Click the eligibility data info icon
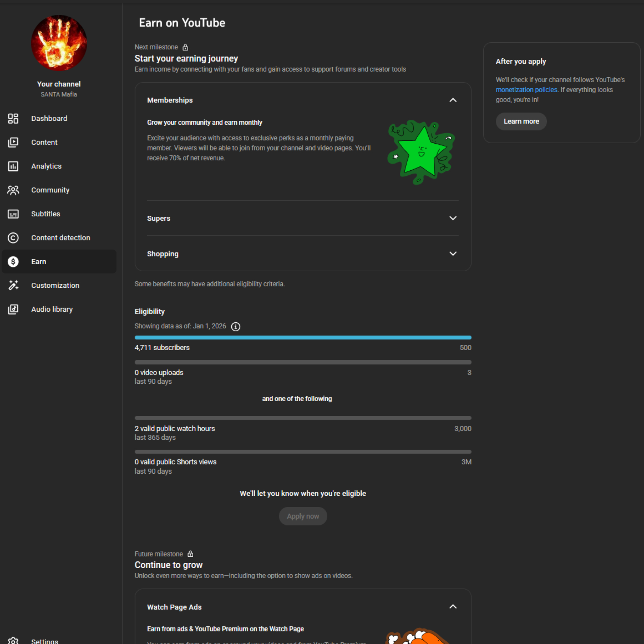 (235, 326)
